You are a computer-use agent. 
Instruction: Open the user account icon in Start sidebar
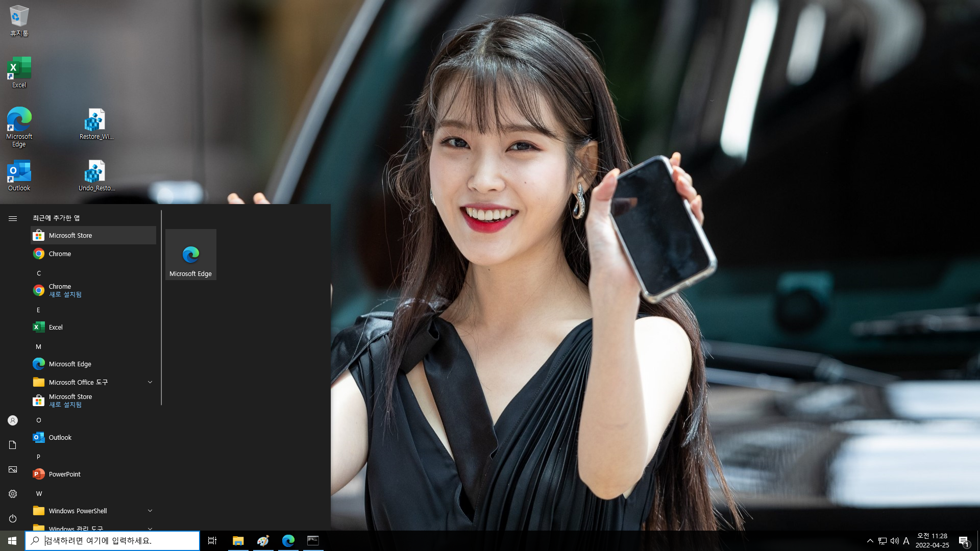13,420
